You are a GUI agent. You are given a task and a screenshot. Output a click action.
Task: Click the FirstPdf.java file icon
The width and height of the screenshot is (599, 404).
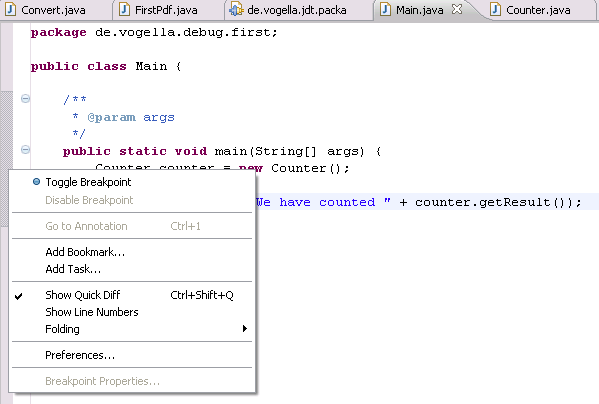[x=124, y=10]
